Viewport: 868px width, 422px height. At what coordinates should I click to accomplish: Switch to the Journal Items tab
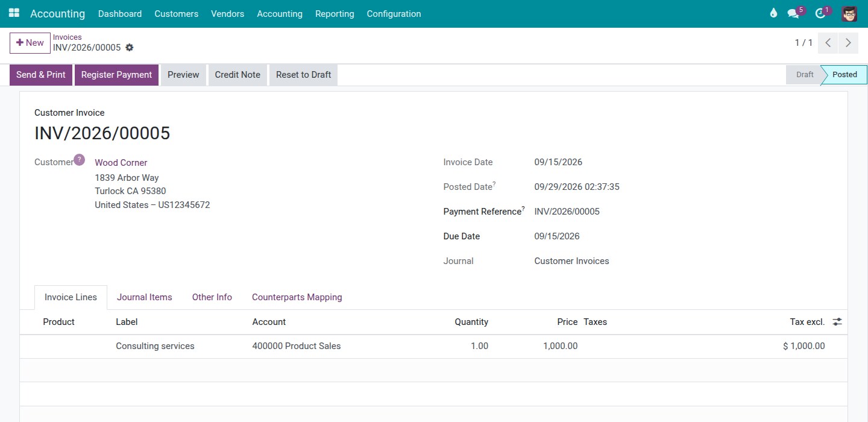point(145,297)
